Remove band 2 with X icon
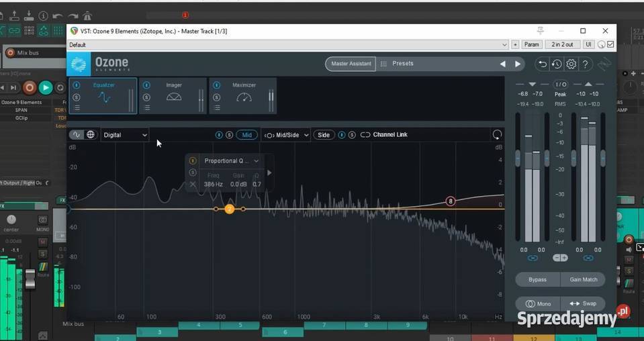This screenshot has height=341, width=644. click(x=193, y=184)
